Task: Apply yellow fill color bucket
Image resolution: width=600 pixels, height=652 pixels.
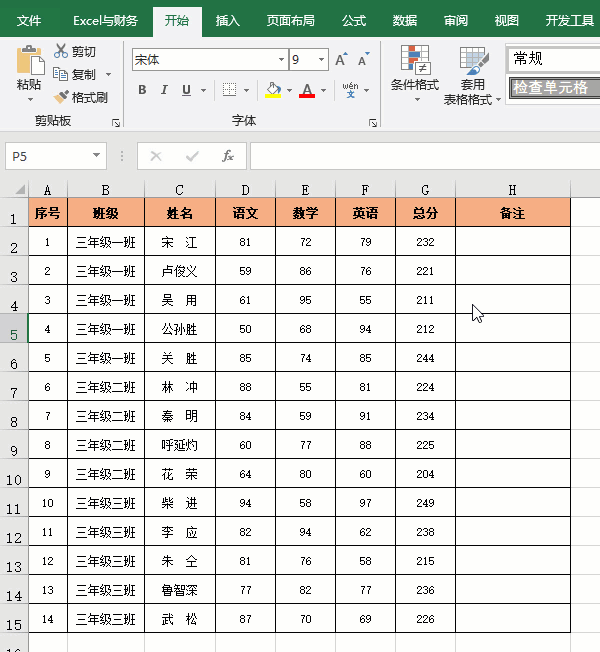Action: pyautogui.click(x=273, y=90)
